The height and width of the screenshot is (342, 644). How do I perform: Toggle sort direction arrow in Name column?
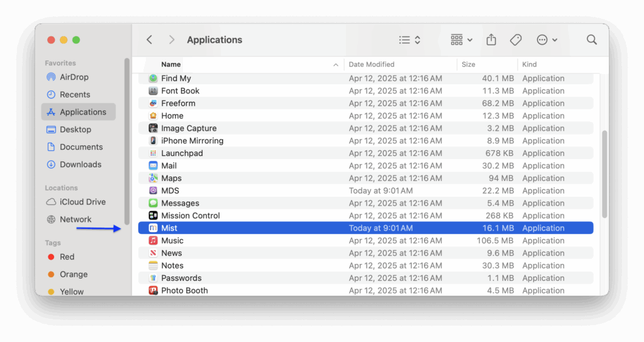(x=336, y=65)
